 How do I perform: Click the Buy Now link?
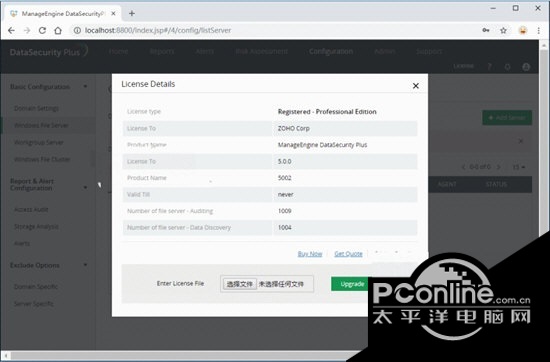[310, 254]
